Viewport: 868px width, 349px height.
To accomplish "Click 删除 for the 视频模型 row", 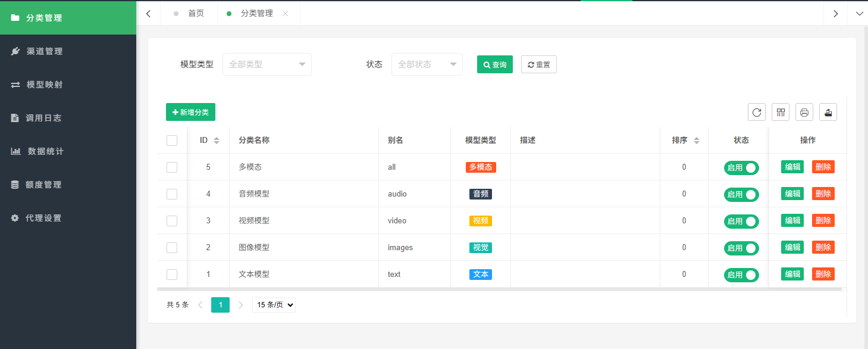I will (x=823, y=220).
